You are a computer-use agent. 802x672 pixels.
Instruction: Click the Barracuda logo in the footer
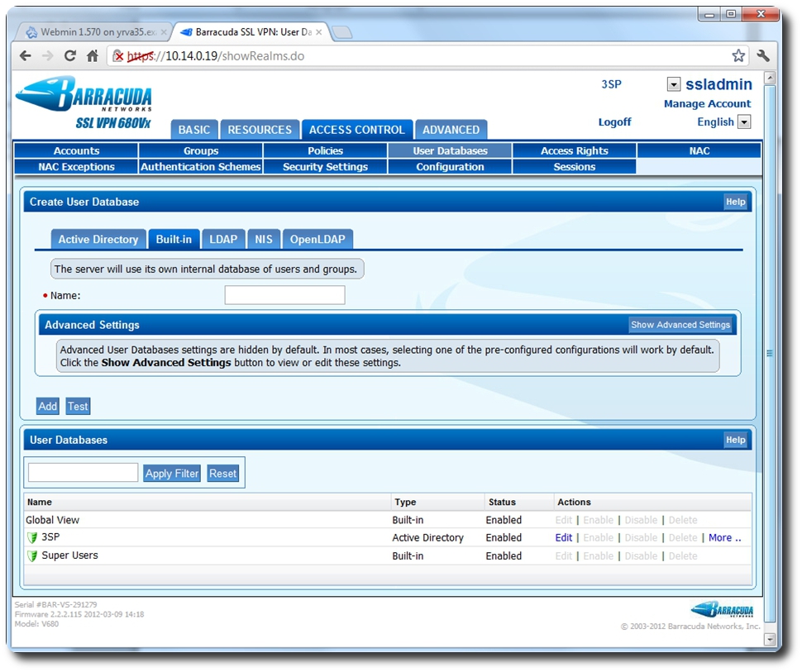[x=722, y=610]
